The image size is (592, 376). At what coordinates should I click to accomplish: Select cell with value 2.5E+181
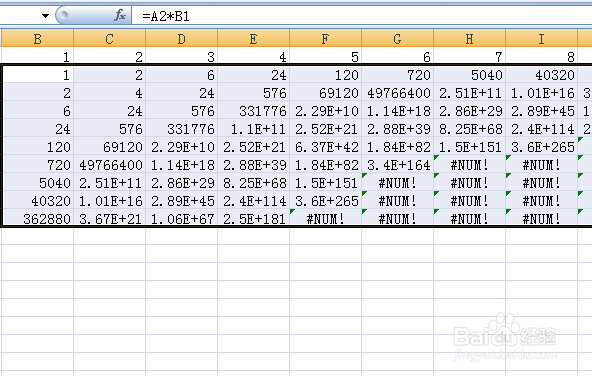253,219
